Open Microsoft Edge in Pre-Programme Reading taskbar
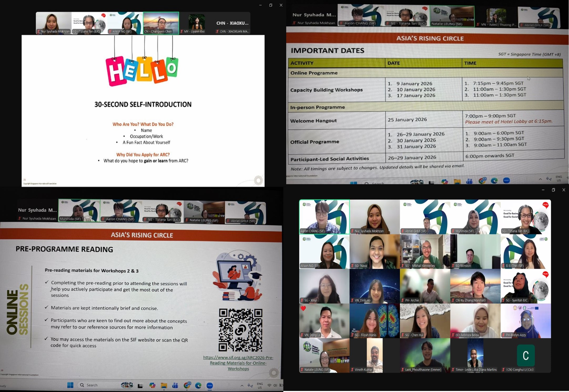 click(x=198, y=385)
